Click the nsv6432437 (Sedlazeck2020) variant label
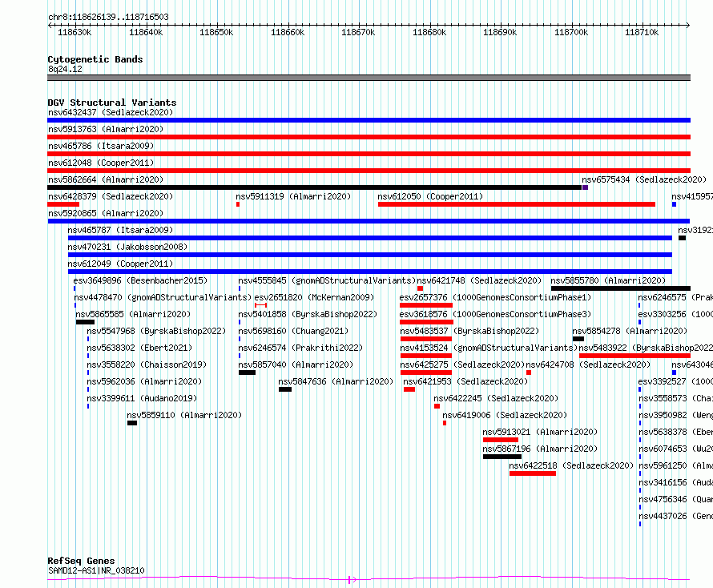Image resolution: width=713 pixels, height=588 pixels. [111, 112]
